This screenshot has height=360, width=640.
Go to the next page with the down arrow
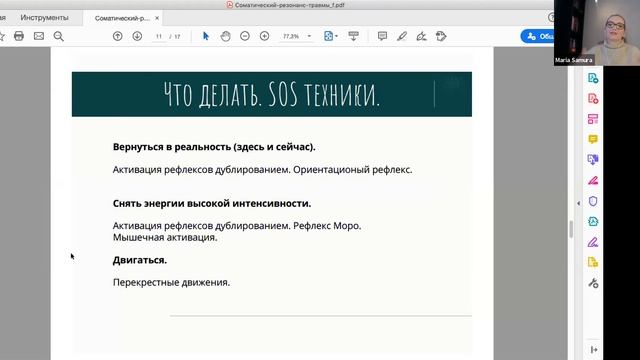click(x=137, y=36)
